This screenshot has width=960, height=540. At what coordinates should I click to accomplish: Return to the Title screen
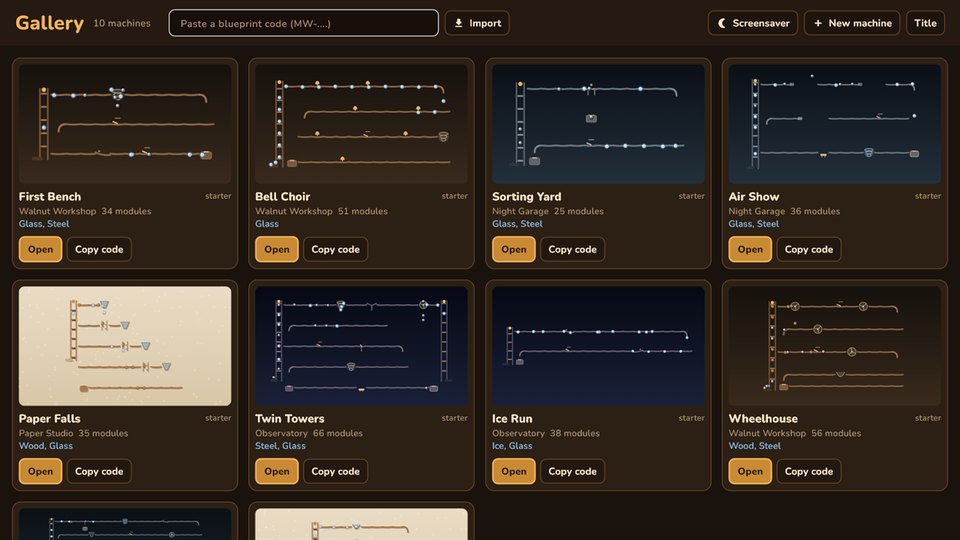pyautogui.click(x=925, y=23)
